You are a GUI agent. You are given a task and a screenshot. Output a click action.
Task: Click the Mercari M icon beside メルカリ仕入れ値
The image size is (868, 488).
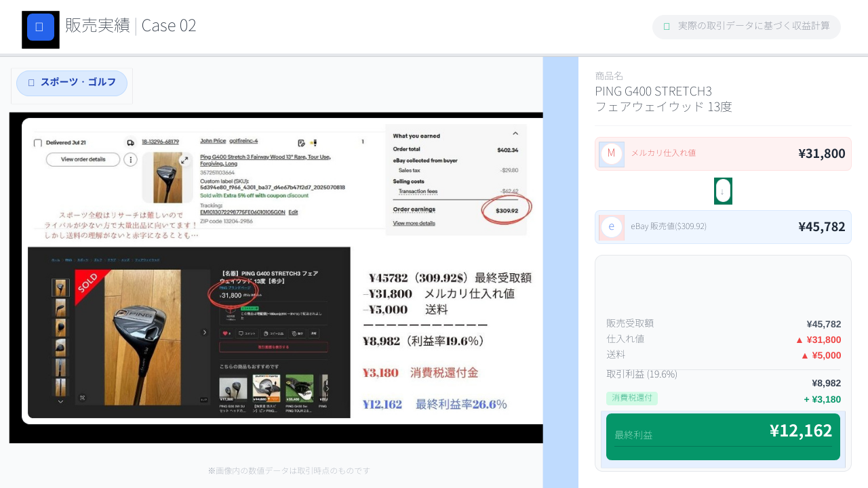click(x=612, y=154)
